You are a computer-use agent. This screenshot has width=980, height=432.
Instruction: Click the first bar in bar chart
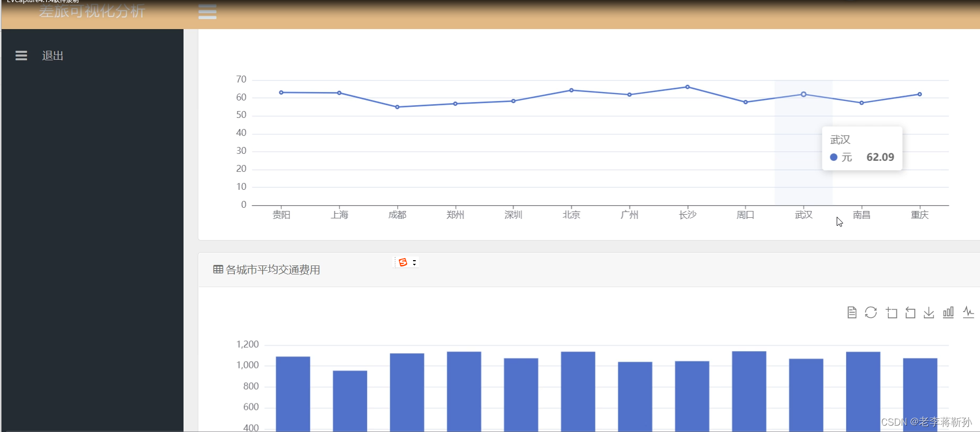pos(293,394)
